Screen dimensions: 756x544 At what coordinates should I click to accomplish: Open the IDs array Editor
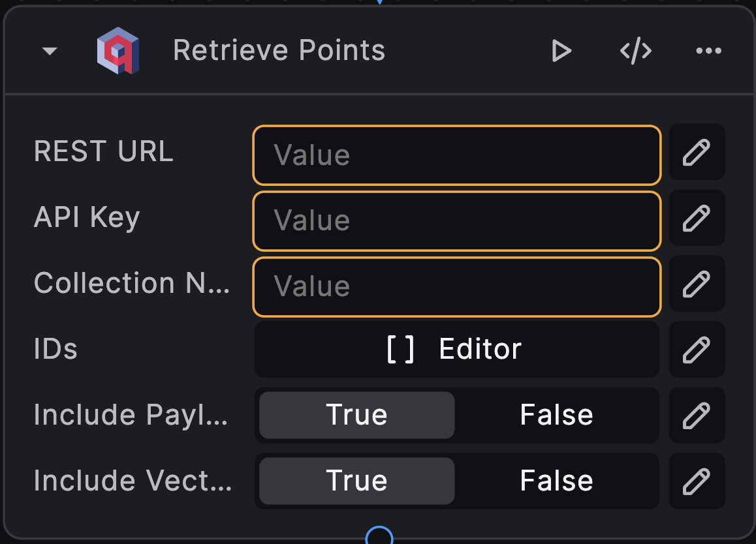click(456, 349)
